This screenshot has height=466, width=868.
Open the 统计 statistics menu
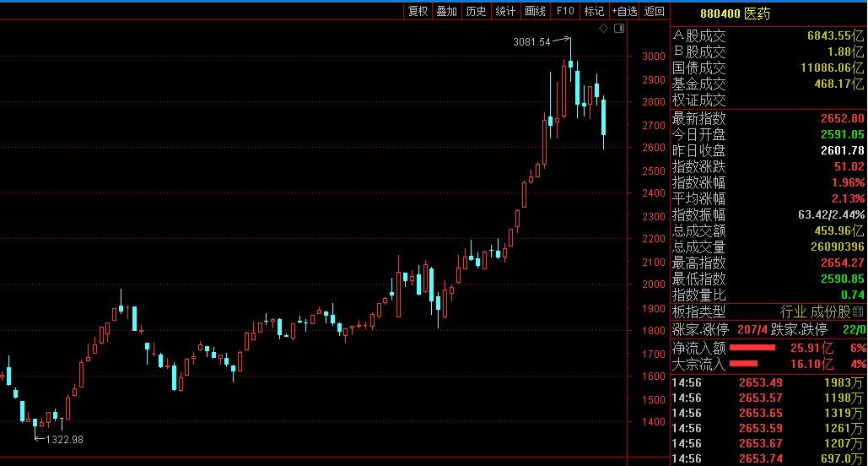(505, 11)
